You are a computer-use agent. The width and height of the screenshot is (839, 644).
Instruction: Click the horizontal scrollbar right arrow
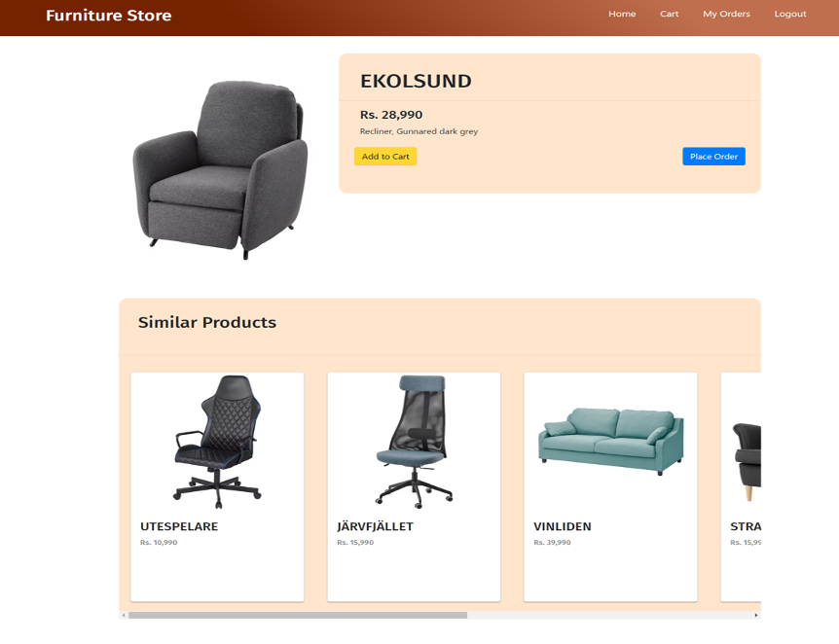coord(756,615)
